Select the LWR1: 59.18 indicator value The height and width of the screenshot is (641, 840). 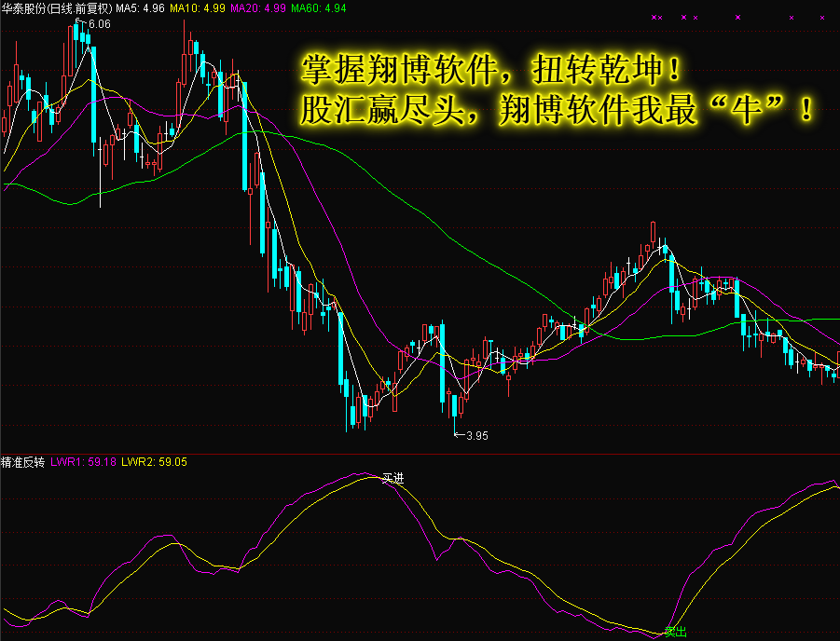83,462
